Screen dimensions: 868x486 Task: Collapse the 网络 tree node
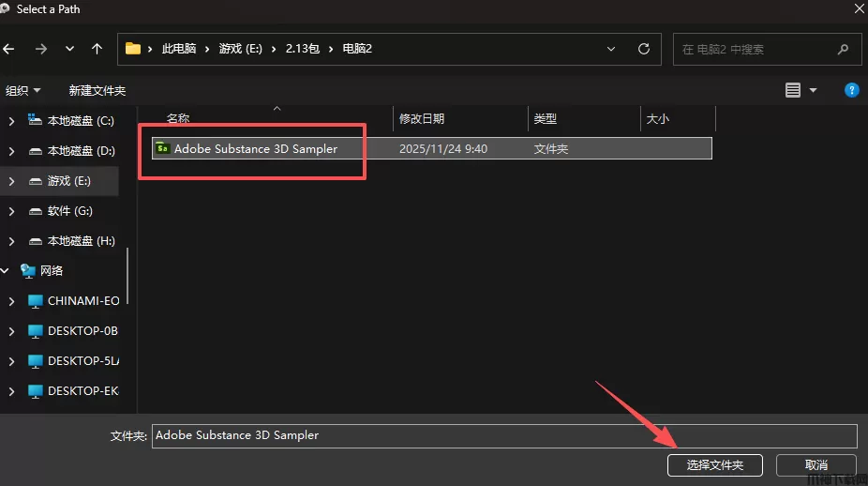[5, 270]
